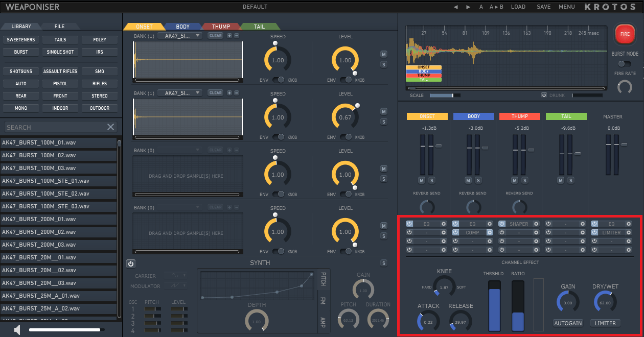Click the speaker icon at bottom left
The width and height of the screenshot is (644, 337).
pyautogui.click(x=17, y=330)
